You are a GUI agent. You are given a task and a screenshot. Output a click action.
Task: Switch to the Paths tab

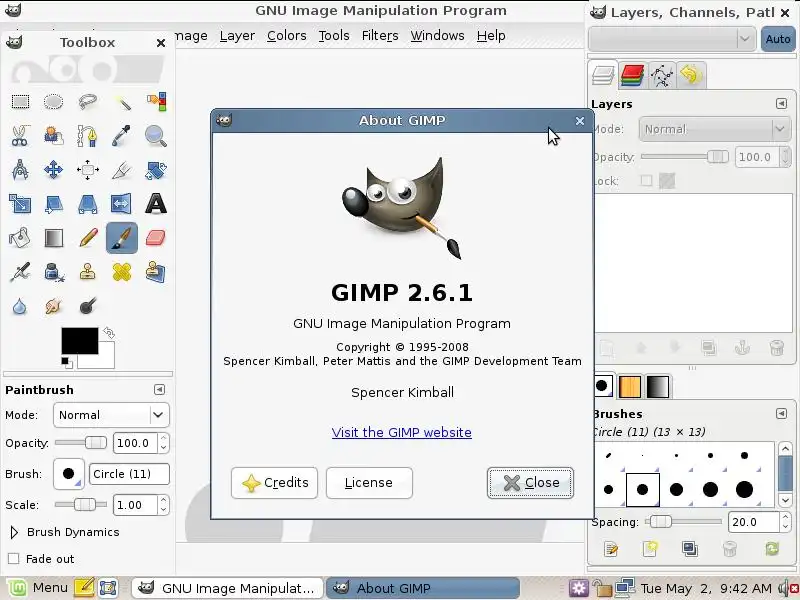662,75
